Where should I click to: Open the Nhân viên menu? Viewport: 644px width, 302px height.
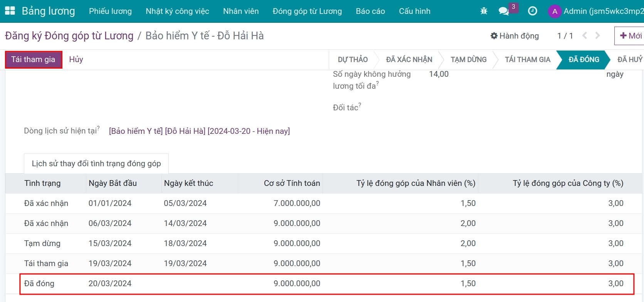[x=241, y=11]
